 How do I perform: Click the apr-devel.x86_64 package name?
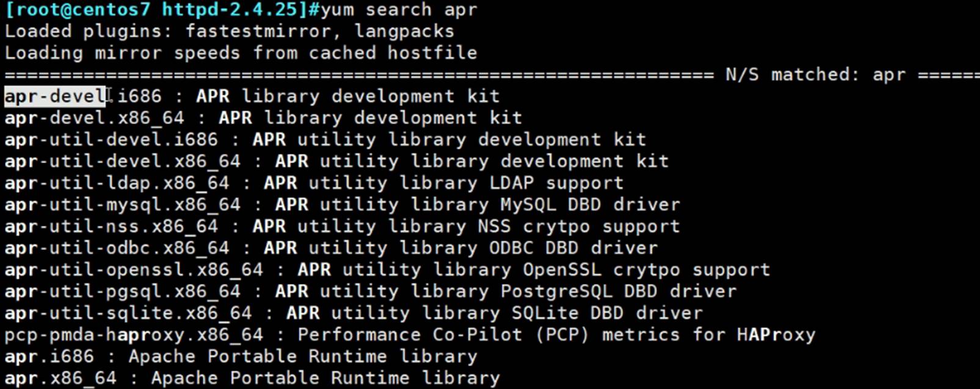pos(94,118)
